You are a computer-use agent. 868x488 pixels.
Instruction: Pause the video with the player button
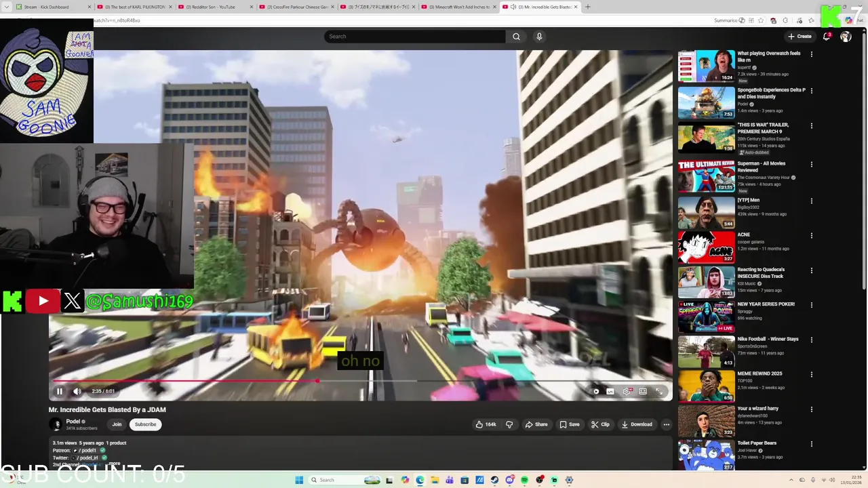coord(60,391)
